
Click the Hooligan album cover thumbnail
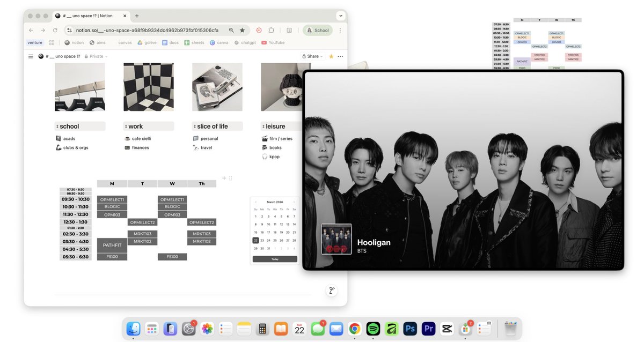pyautogui.click(x=336, y=239)
